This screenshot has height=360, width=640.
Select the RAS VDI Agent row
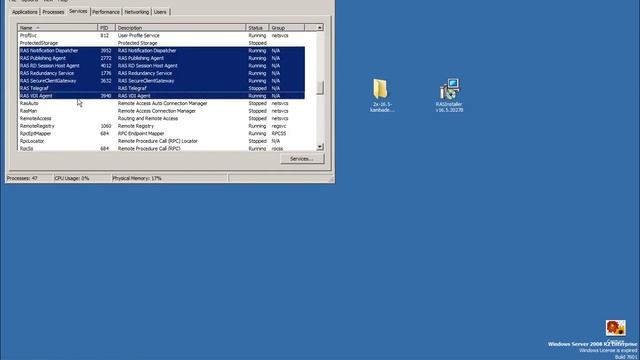162,96
